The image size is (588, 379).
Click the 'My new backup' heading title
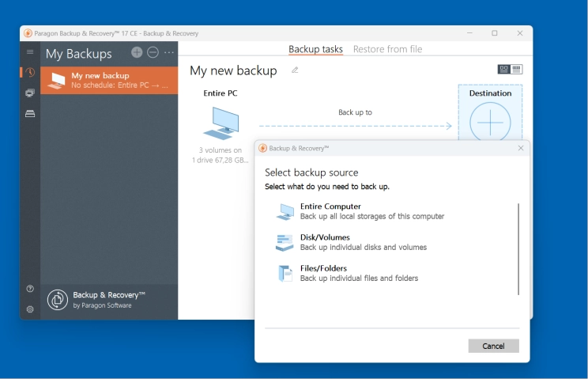pyautogui.click(x=233, y=70)
